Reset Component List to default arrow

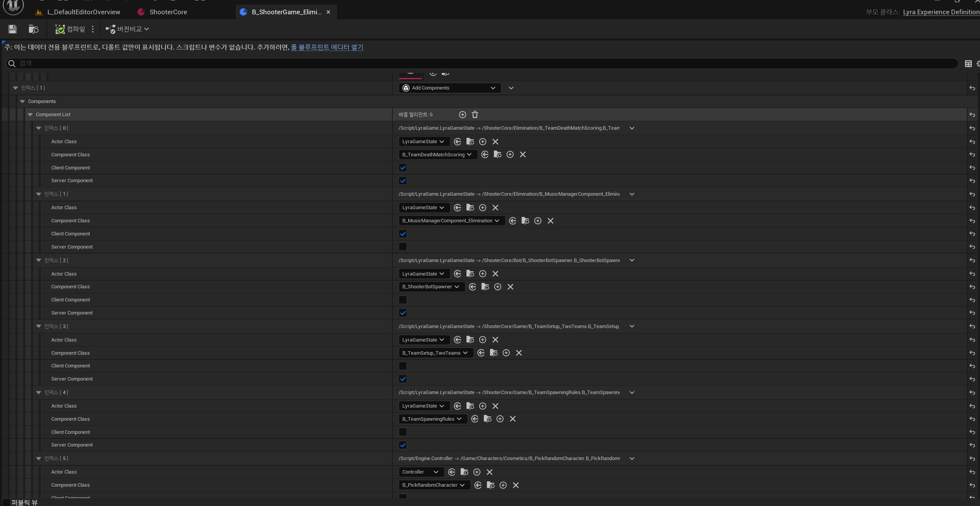[x=972, y=115]
